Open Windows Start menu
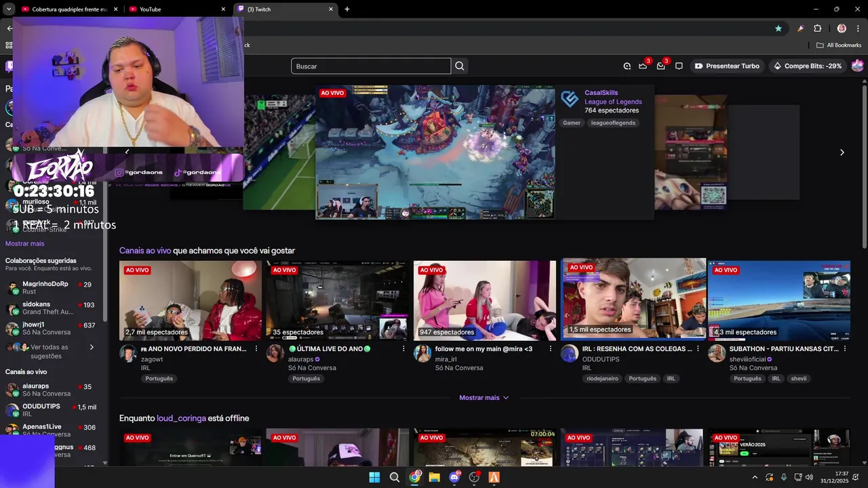 (374, 477)
